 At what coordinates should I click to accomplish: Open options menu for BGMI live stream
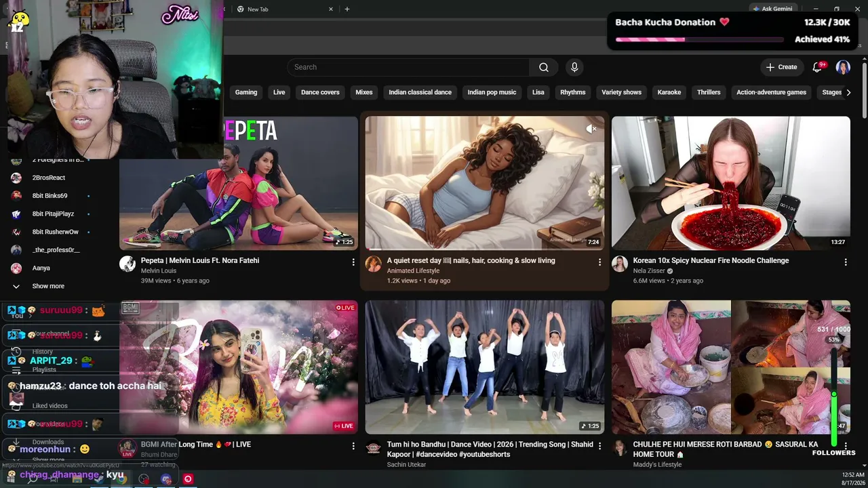click(353, 446)
